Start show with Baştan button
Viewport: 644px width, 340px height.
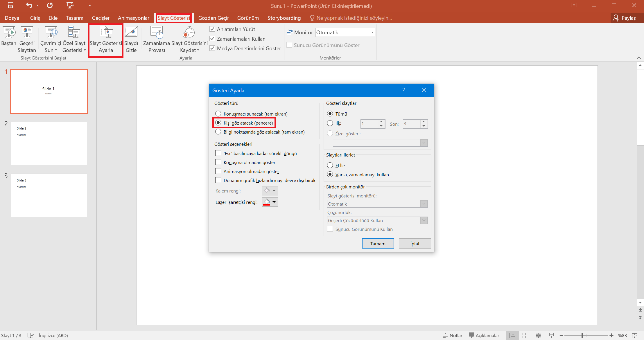[x=9, y=39]
